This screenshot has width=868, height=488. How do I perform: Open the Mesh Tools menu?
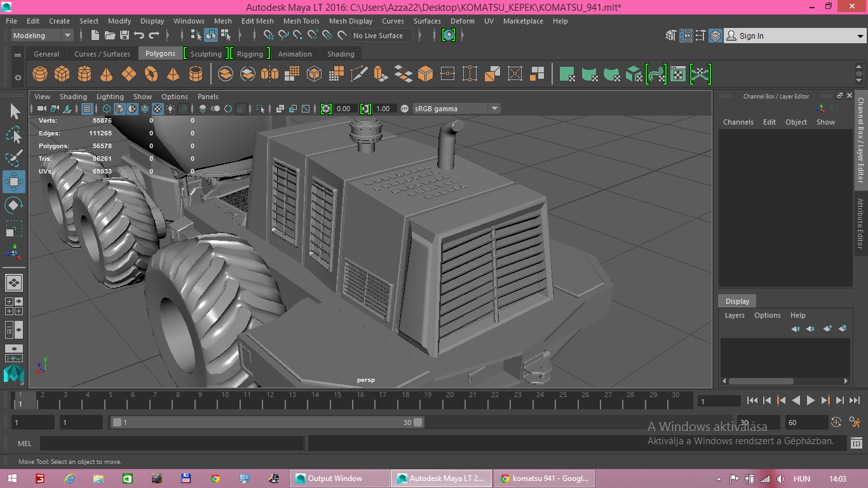(x=301, y=21)
